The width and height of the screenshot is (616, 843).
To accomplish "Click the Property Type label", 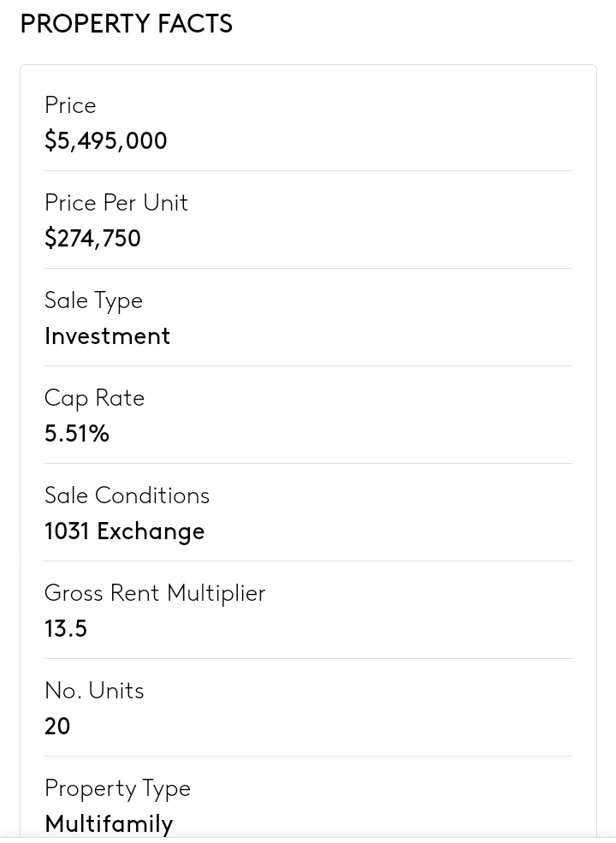I will pyautogui.click(x=117, y=788).
